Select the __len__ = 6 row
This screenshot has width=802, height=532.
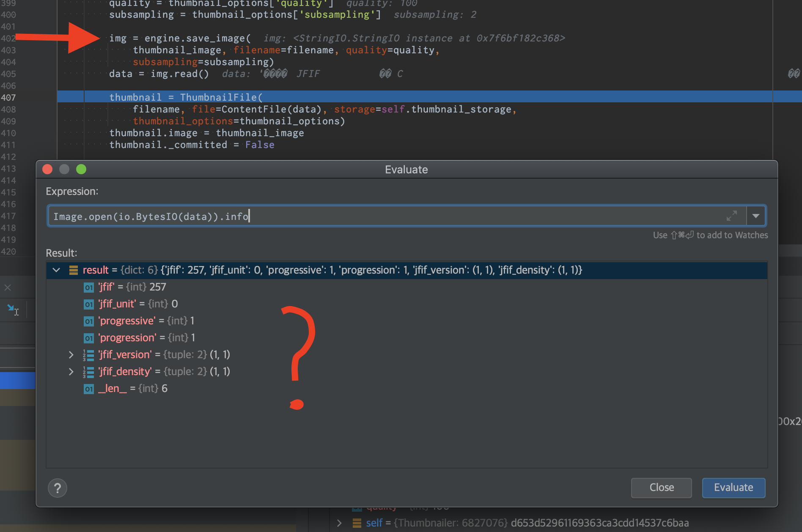tap(406, 388)
